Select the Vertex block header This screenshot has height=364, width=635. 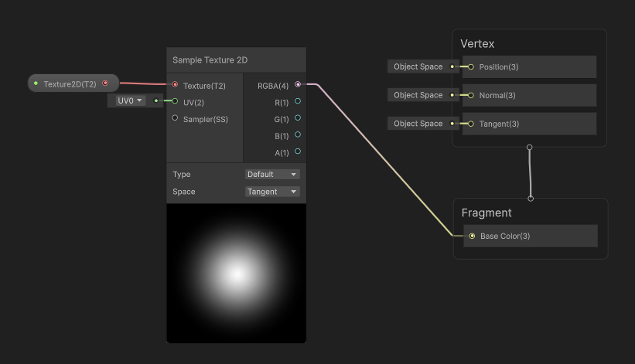click(477, 44)
